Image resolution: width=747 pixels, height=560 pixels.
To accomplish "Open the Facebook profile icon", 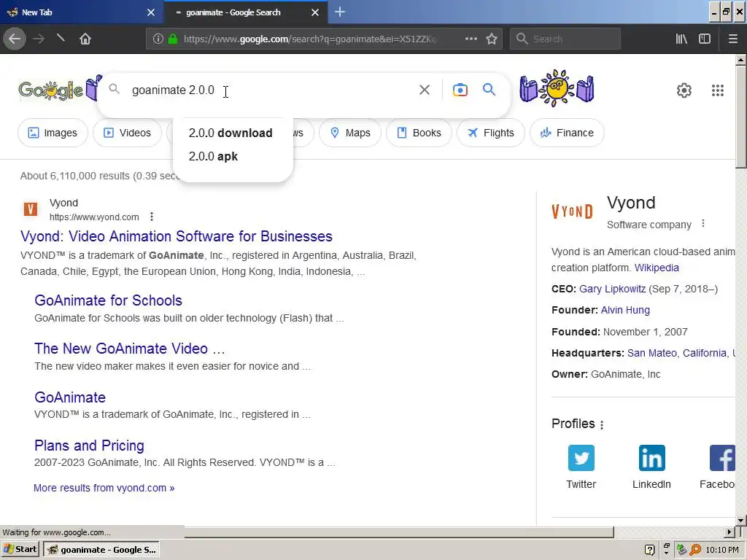I will tap(722, 458).
